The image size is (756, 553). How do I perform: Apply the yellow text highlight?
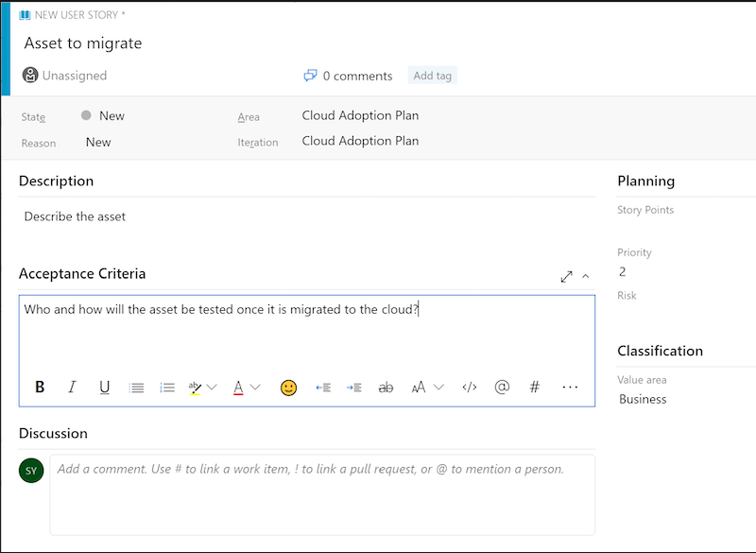point(195,388)
